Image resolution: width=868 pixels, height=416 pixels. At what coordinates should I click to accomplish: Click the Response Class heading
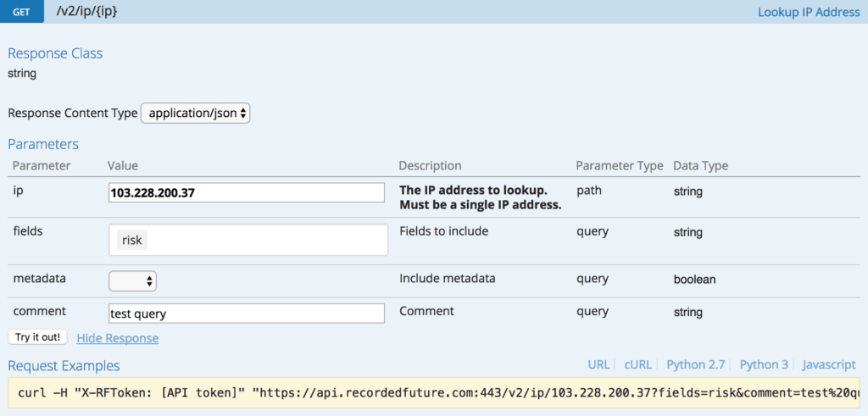pyautogui.click(x=55, y=53)
